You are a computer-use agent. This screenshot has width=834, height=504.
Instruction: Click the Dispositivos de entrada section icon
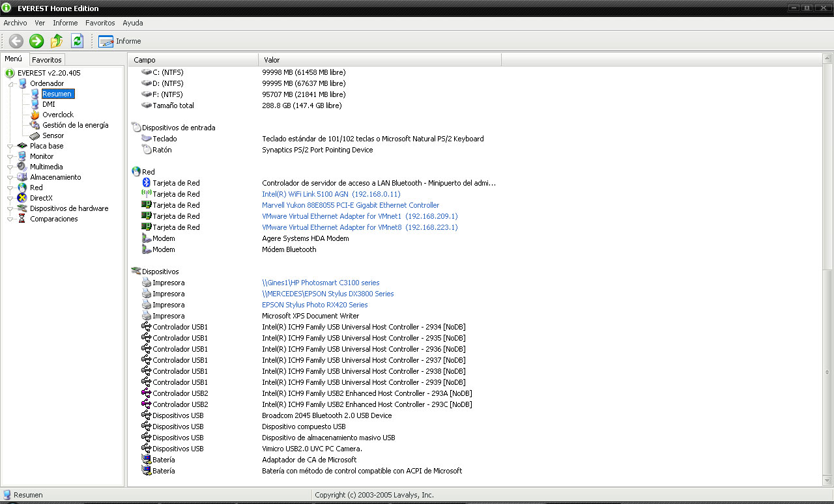coord(136,128)
